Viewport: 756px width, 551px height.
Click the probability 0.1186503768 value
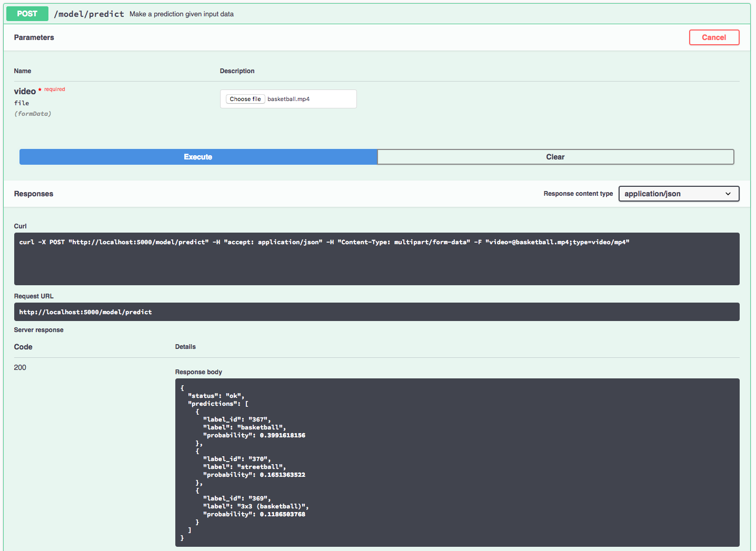(x=282, y=514)
